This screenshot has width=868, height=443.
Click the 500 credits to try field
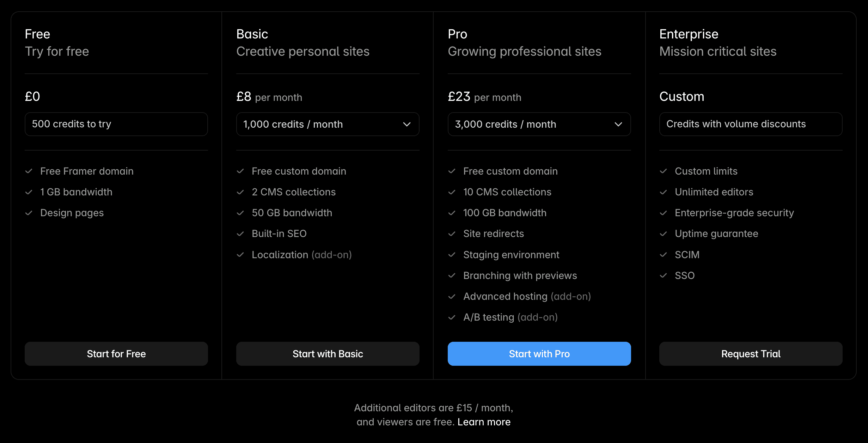[116, 124]
